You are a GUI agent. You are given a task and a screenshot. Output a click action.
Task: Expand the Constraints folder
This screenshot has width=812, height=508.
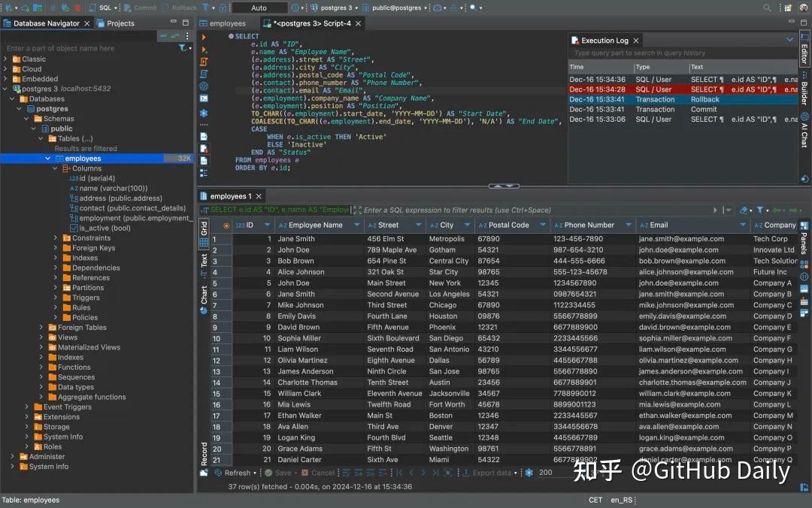(x=56, y=238)
